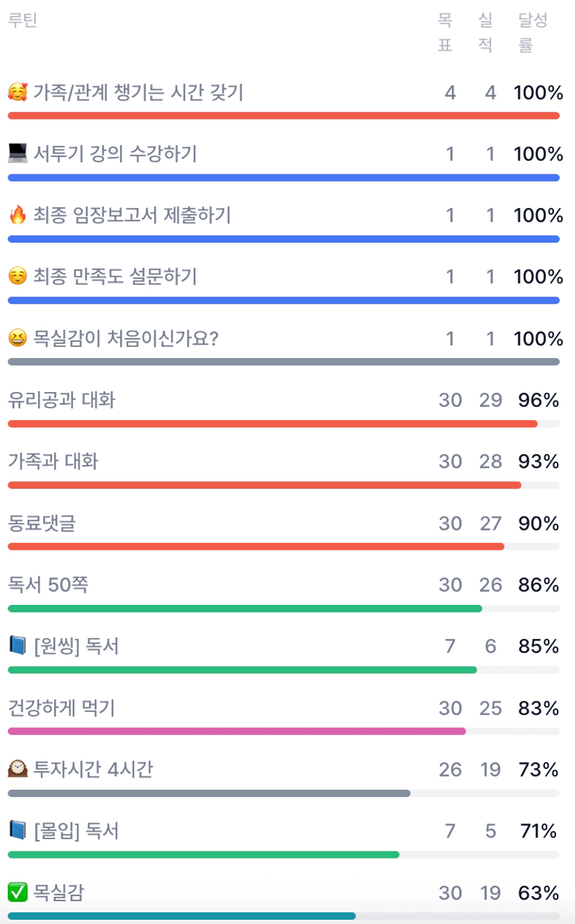Select the 독서 50쪽 routine
The height and width of the screenshot is (924, 575).
point(48,585)
